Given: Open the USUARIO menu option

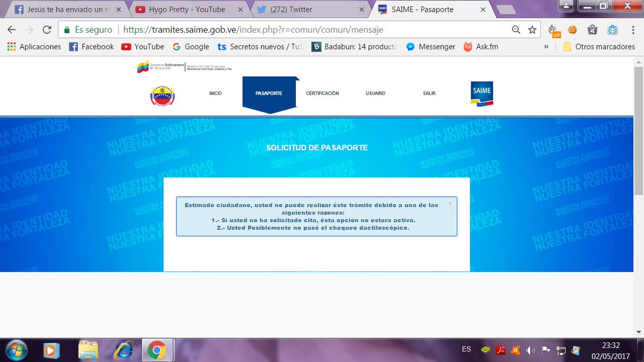Looking at the screenshot, I should (x=375, y=93).
